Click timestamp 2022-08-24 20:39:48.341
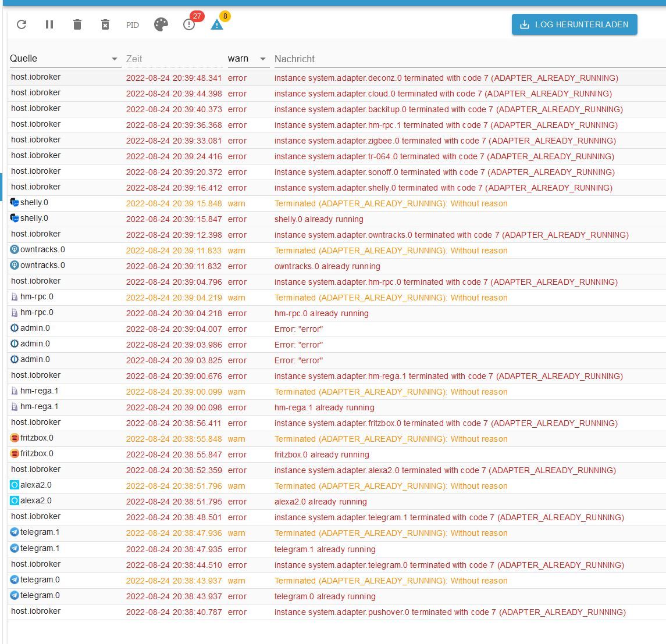 (174, 78)
